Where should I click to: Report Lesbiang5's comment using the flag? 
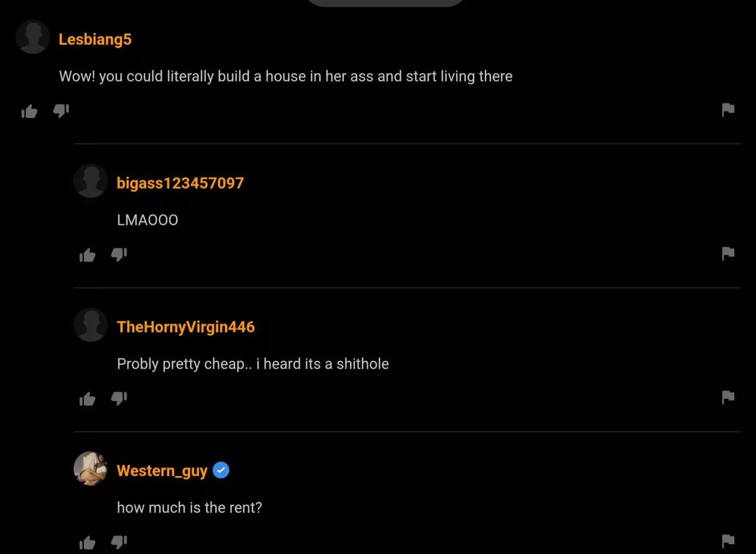(728, 109)
